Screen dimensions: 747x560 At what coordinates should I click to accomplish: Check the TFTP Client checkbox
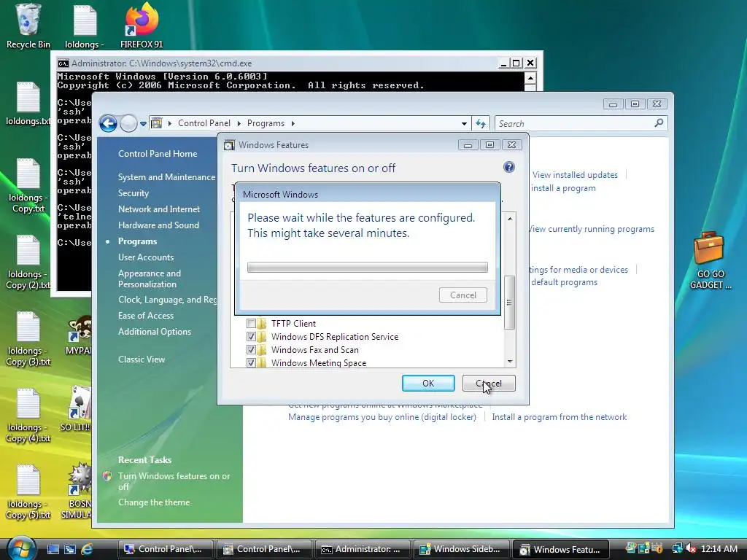tap(251, 324)
